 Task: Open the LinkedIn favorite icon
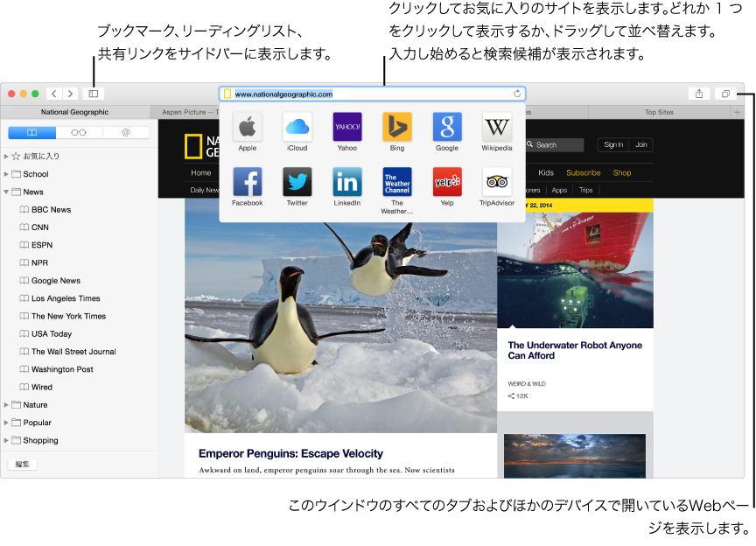pyautogui.click(x=347, y=182)
